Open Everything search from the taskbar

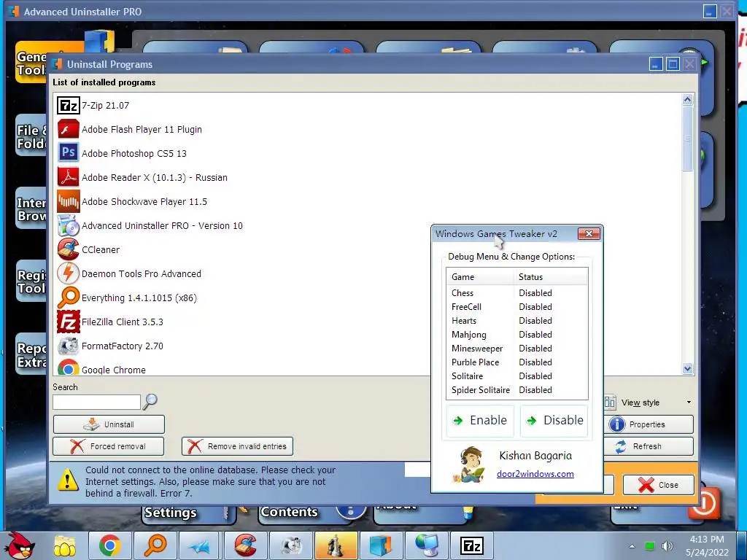point(155,545)
